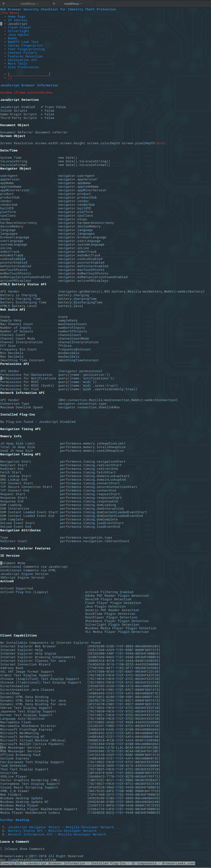
Task: Click the reversed contact email text
Action: coord(28,860)
